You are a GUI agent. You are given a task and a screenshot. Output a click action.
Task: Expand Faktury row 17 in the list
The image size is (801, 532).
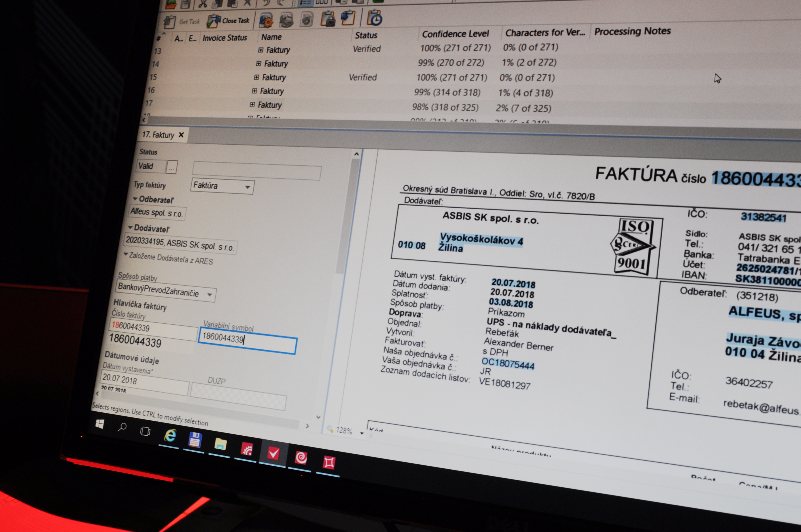(x=252, y=105)
